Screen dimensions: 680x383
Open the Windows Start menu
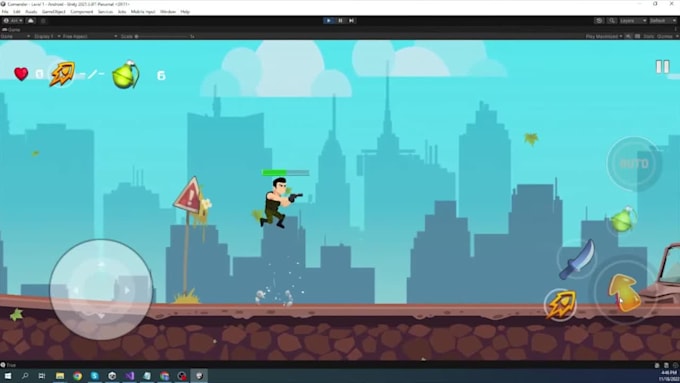(8, 376)
